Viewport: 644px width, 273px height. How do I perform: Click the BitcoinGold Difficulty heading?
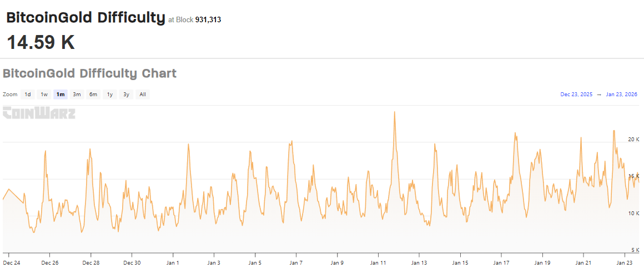pyautogui.click(x=85, y=18)
